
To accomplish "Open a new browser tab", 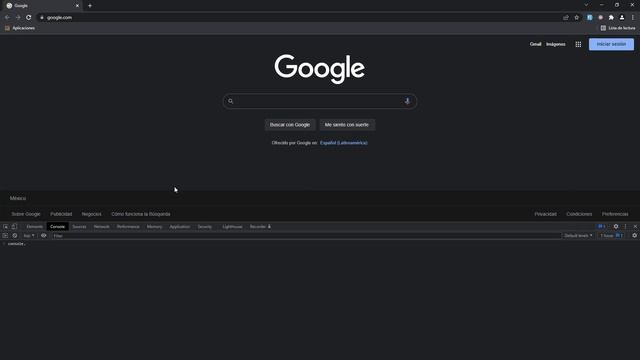I will coord(90,6).
